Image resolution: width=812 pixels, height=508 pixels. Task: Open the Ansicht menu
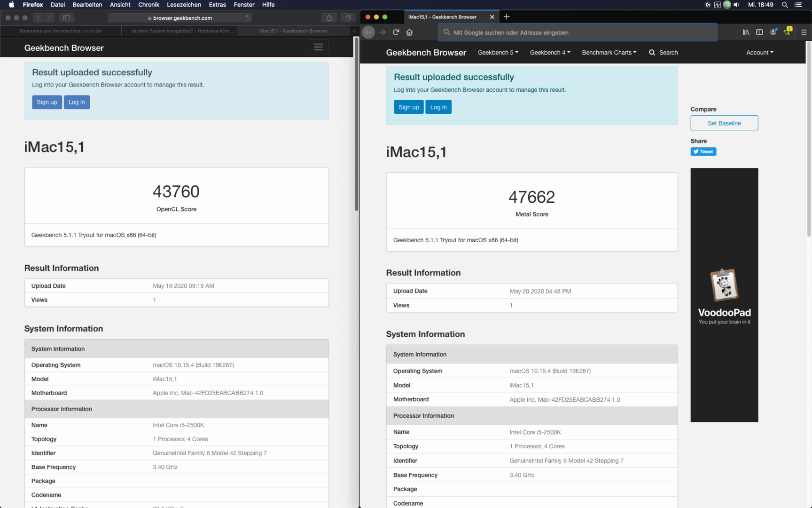pos(120,5)
